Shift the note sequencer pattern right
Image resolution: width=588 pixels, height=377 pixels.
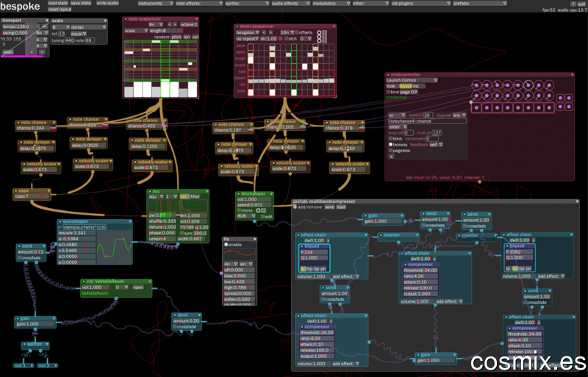tap(175, 25)
